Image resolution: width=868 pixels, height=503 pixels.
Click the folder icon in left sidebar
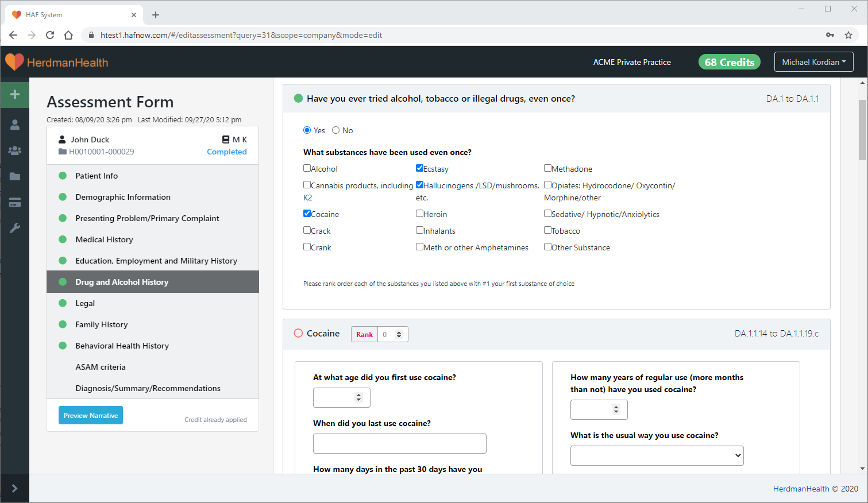[15, 176]
